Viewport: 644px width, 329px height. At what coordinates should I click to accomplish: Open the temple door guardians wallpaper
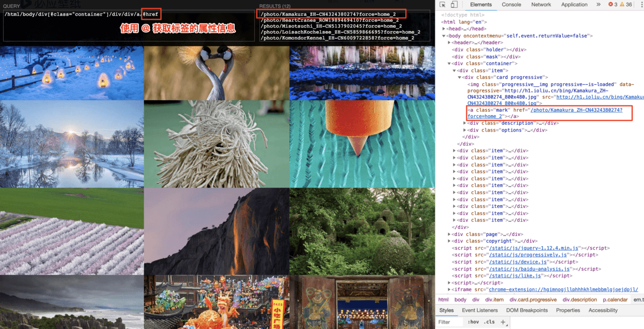coord(362,302)
